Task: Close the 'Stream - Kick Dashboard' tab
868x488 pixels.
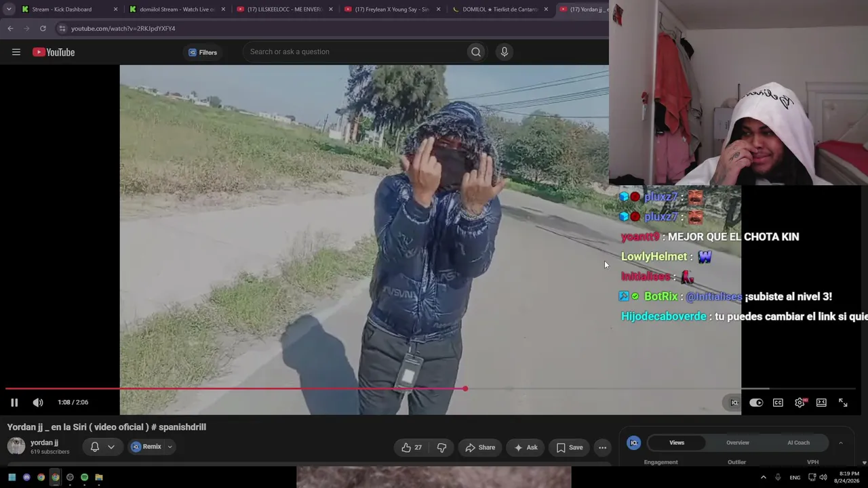Action: coord(115,9)
